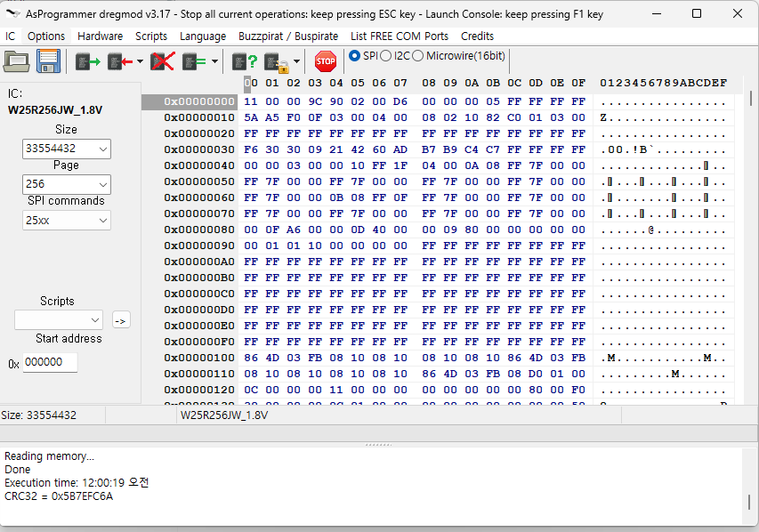Click the splitter grip above the log

(378, 445)
